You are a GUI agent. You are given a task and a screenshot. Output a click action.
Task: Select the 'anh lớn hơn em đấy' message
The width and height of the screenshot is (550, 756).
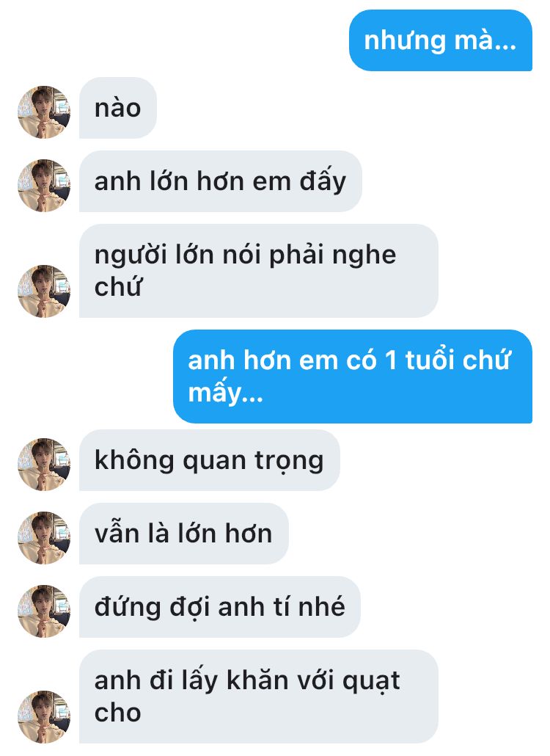(x=220, y=181)
